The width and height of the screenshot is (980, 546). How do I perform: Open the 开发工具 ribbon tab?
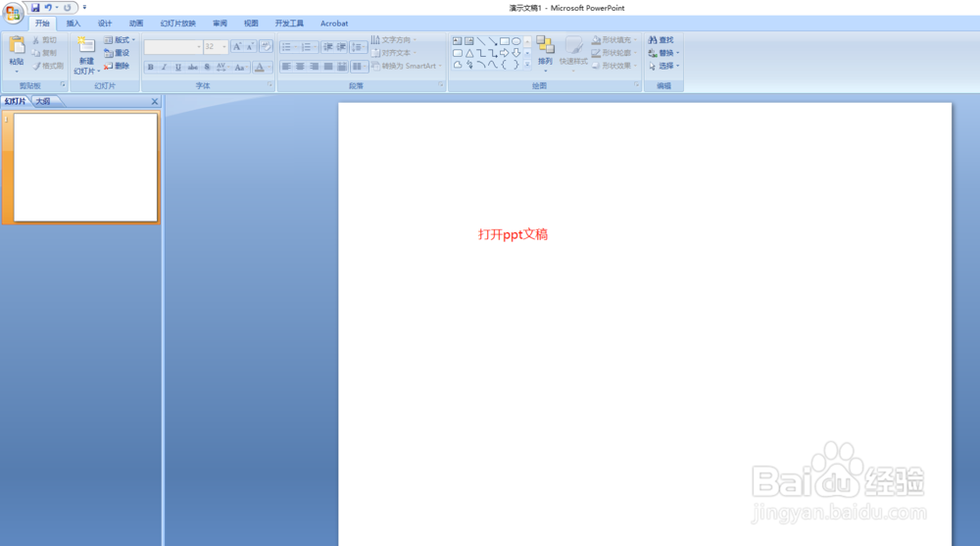click(289, 24)
